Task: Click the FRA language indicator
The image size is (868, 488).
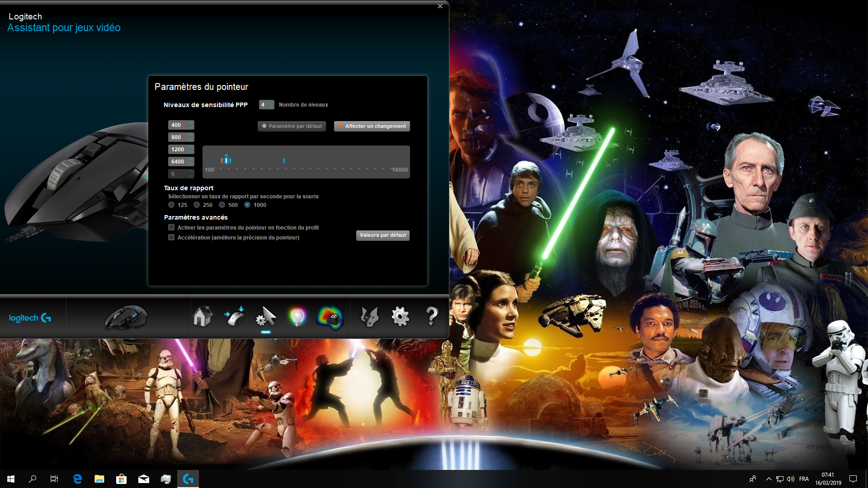Action: point(804,479)
